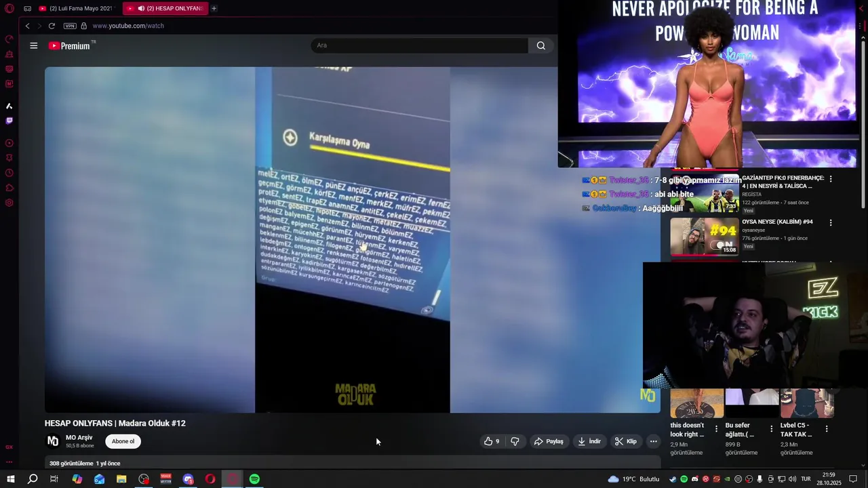Open the red Opera browser taskbar icon
Image resolution: width=868 pixels, height=488 pixels.
(x=210, y=479)
